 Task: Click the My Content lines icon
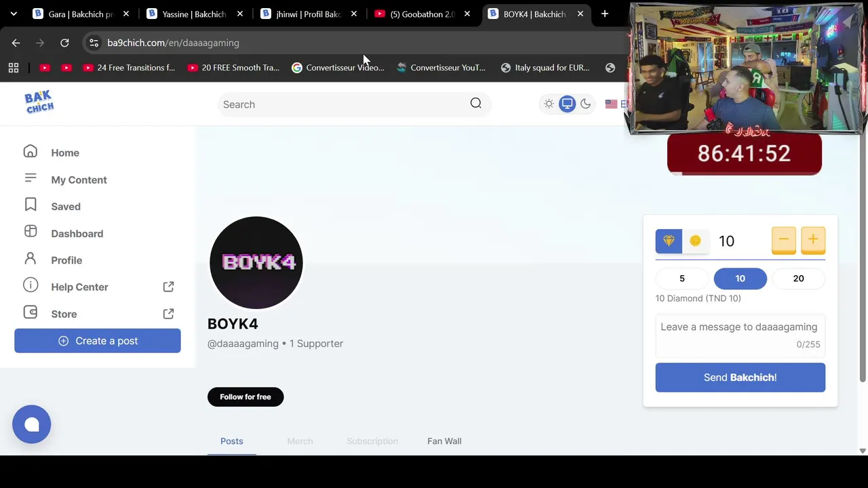31,178
